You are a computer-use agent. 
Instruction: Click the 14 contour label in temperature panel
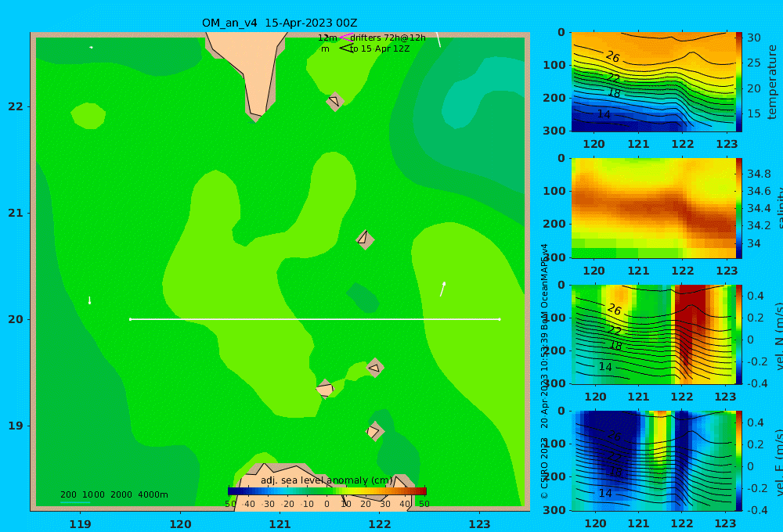point(604,114)
